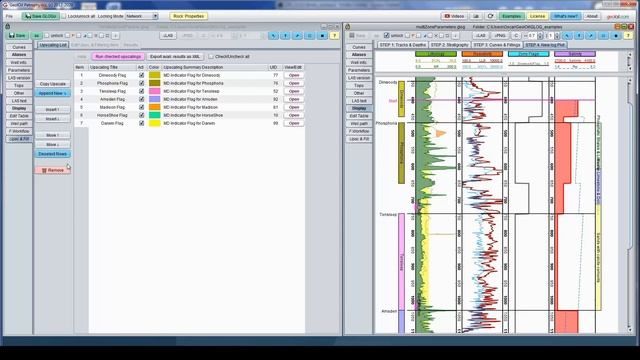
Task: Click the .LAS export in right window
Action: point(480,36)
